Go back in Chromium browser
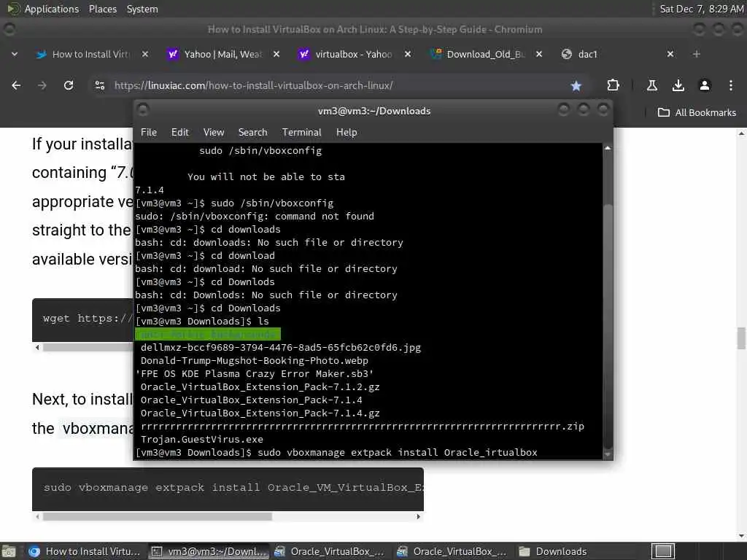This screenshot has width=747, height=560. point(16,85)
